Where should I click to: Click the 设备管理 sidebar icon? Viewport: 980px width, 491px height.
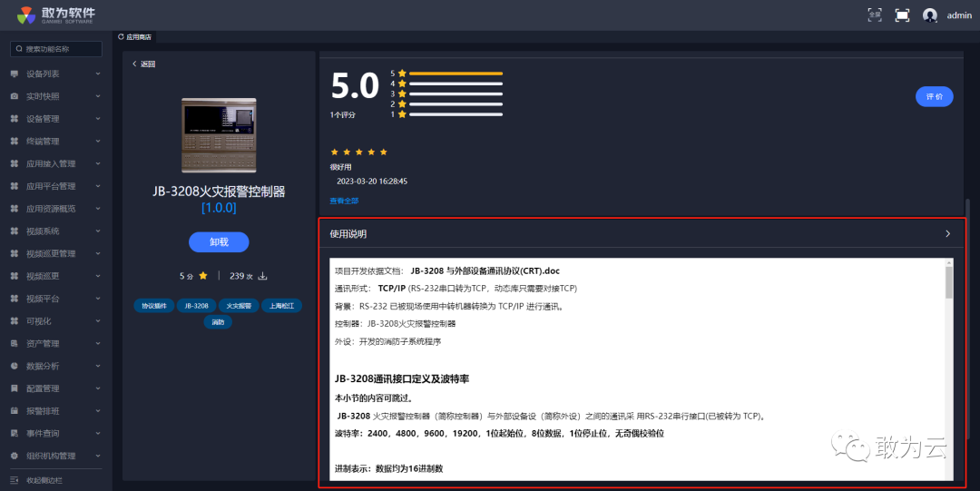15,119
